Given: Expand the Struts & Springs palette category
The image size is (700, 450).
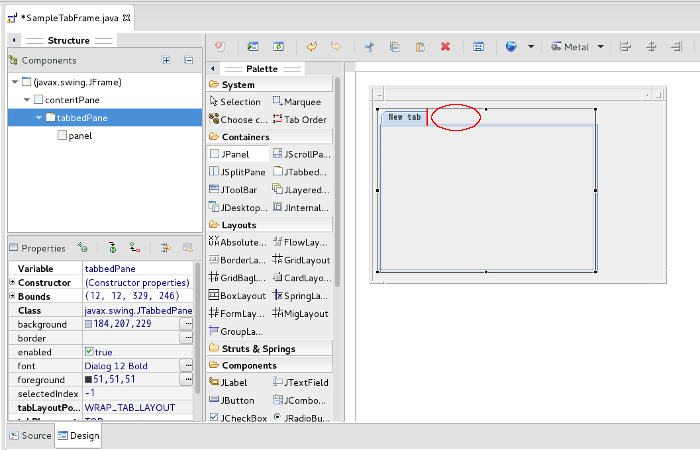Looking at the screenshot, I should click(x=270, y=348).
